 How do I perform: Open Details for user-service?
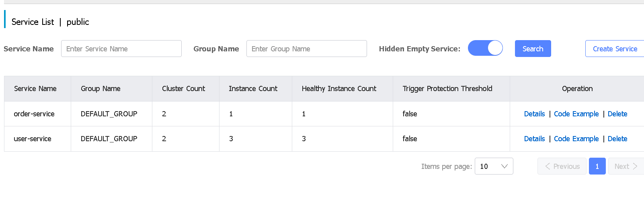click(x=534, y=139)
